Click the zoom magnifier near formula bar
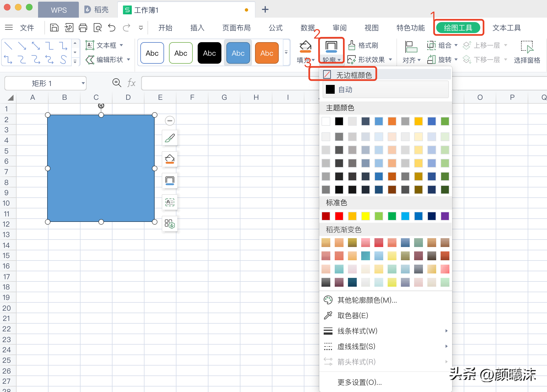The image size is (547, 392). [x=117, y=82]
